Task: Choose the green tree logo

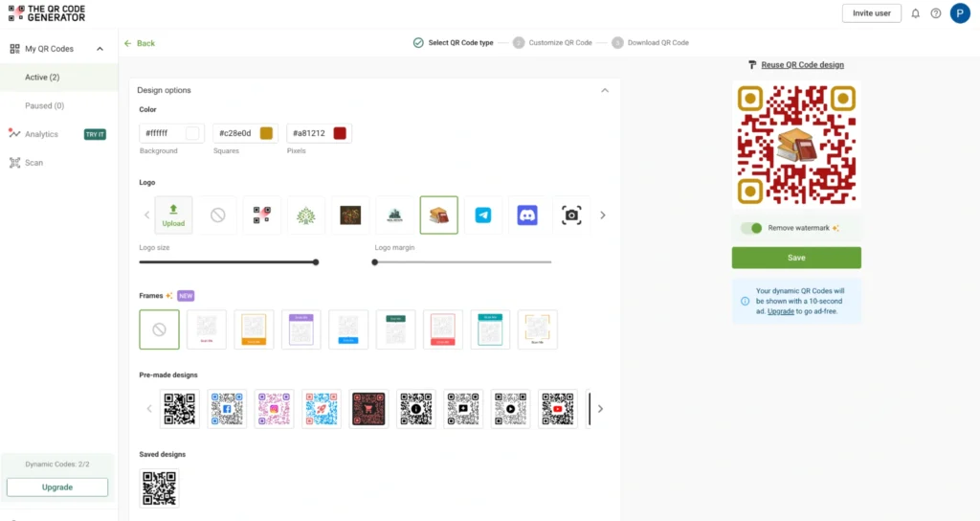Action: pyautogui.click(x=305, y=215)
